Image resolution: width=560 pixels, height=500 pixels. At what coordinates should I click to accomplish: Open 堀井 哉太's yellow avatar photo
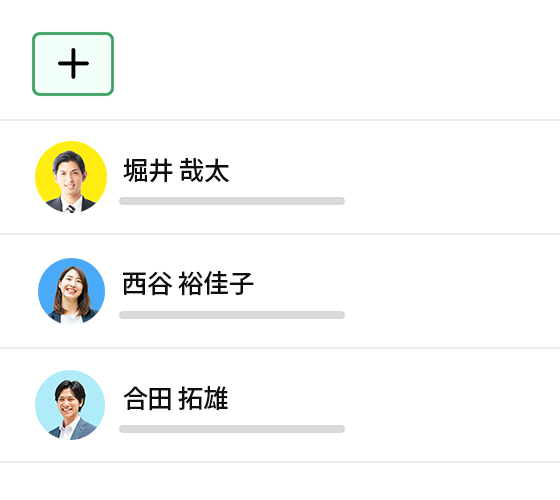71,177
